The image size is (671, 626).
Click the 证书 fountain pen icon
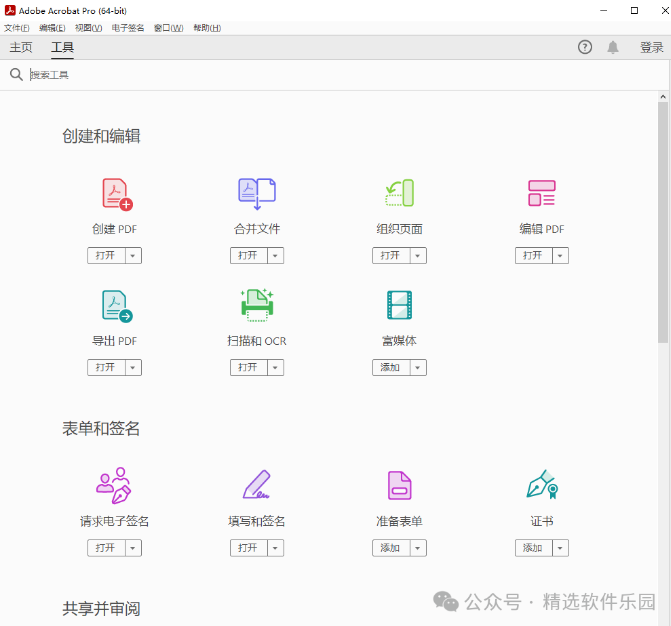542,485
